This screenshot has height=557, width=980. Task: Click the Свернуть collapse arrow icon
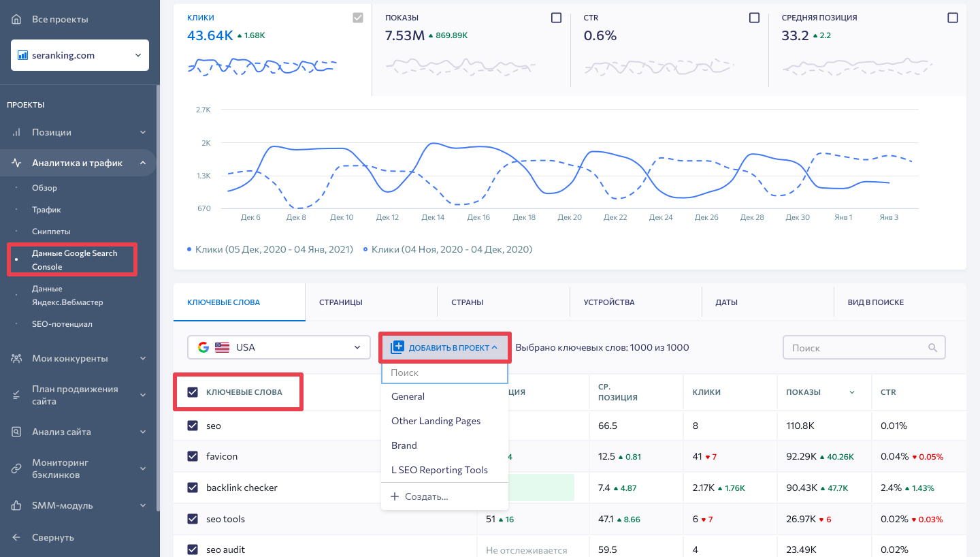[17, 537]
